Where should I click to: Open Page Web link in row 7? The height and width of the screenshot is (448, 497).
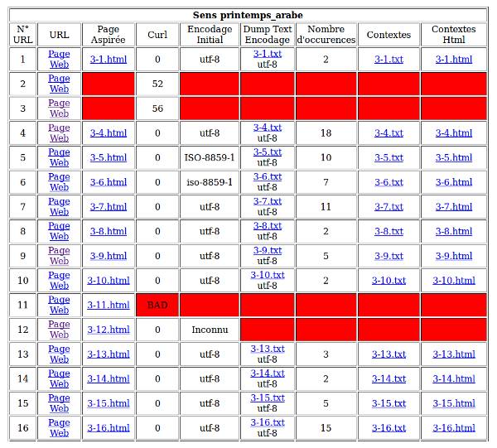click(x=59, y=206)
